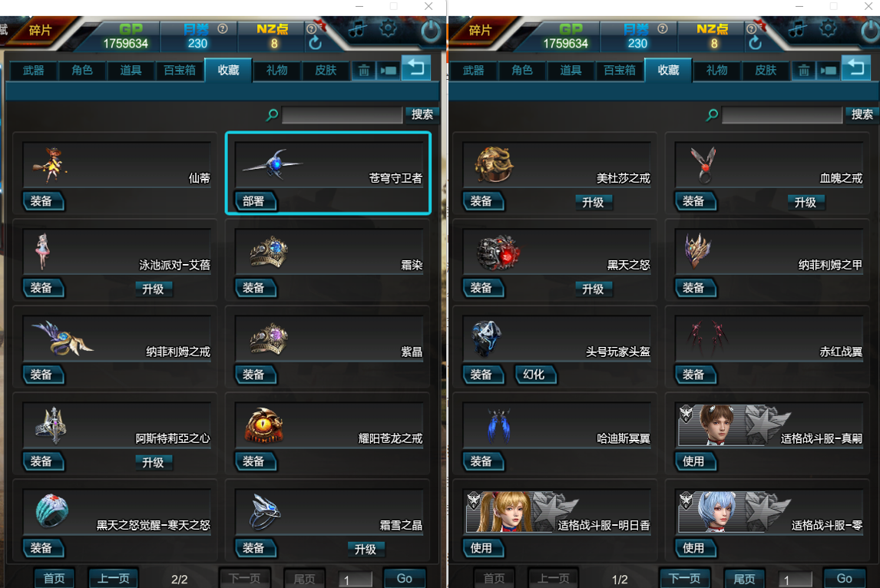Click 幻化 for 头号玩家头盔
This screenshot has width=880, height=588.
[535, 375]
